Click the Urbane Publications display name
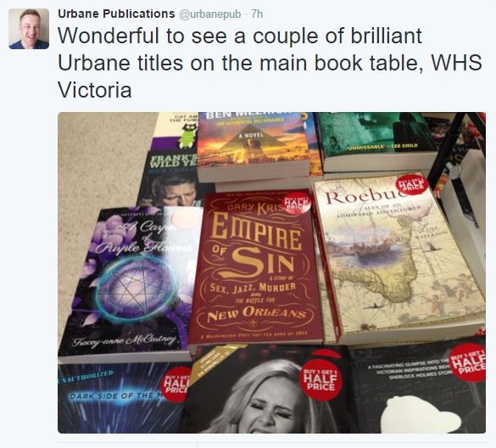 (116, 14)
